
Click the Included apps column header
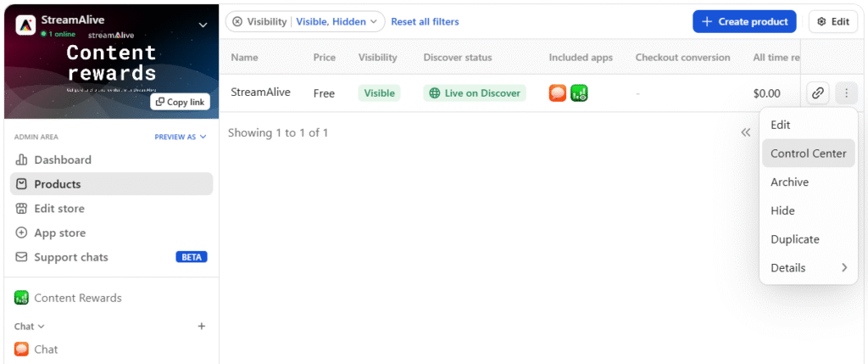(x=581, y=58)
